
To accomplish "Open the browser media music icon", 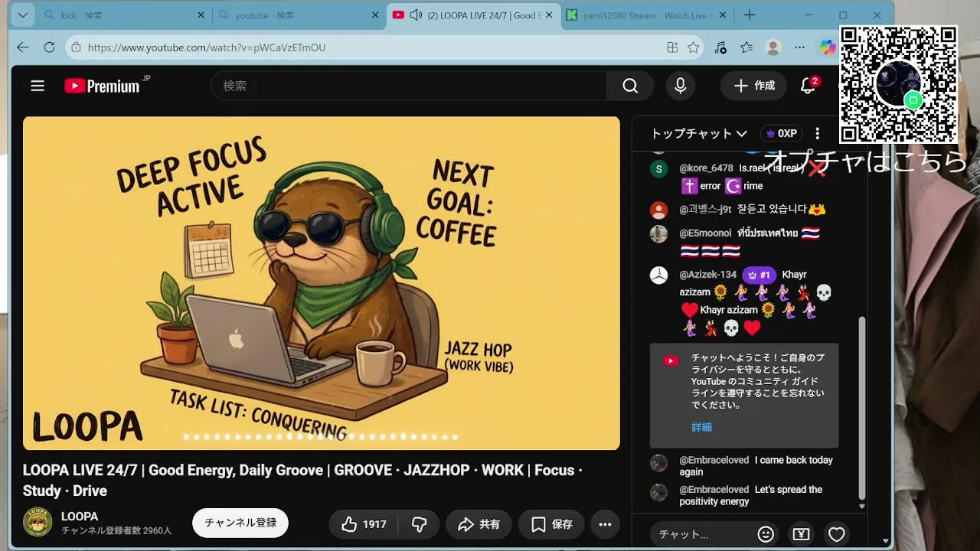I will [720, 47].
